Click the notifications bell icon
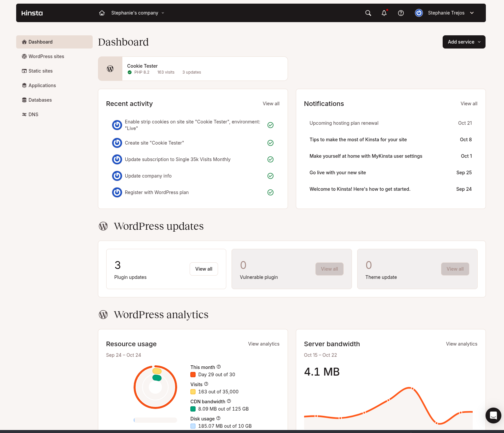The image size is (504, 433). (x=384, y=13)
